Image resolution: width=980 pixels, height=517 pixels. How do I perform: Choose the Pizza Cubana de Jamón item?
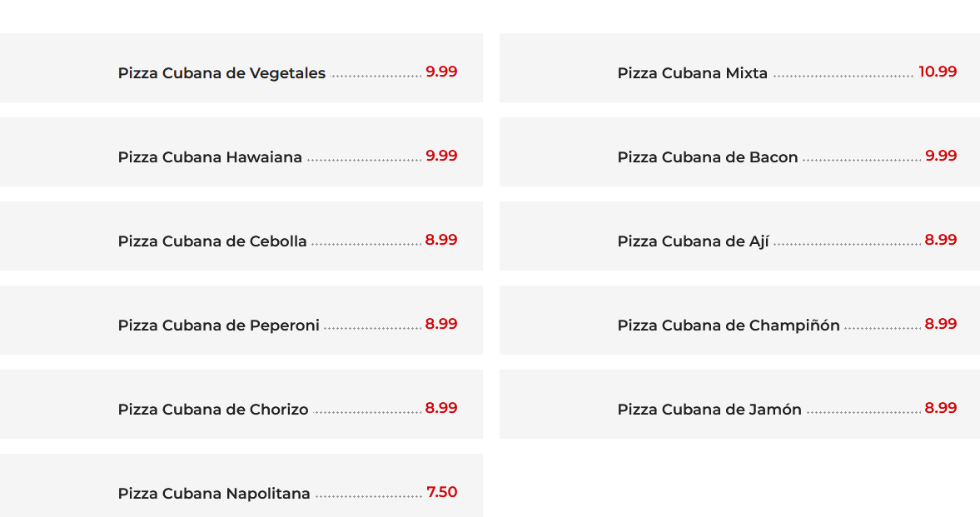click(x=709, y=410)
